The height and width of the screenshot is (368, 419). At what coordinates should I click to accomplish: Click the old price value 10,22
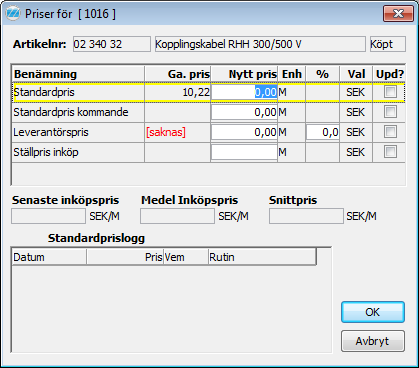pyautogui.click(x=196, y=92)
